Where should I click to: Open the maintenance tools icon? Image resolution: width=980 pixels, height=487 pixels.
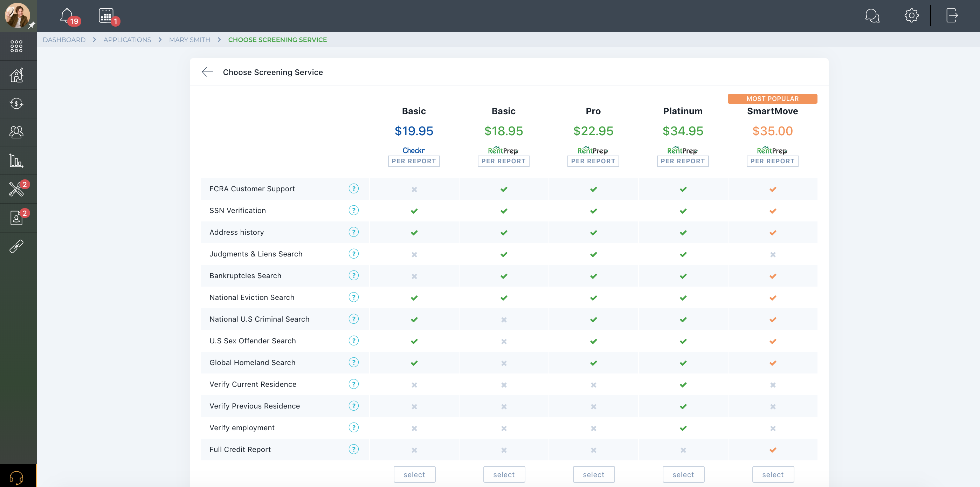click(16, 189)
